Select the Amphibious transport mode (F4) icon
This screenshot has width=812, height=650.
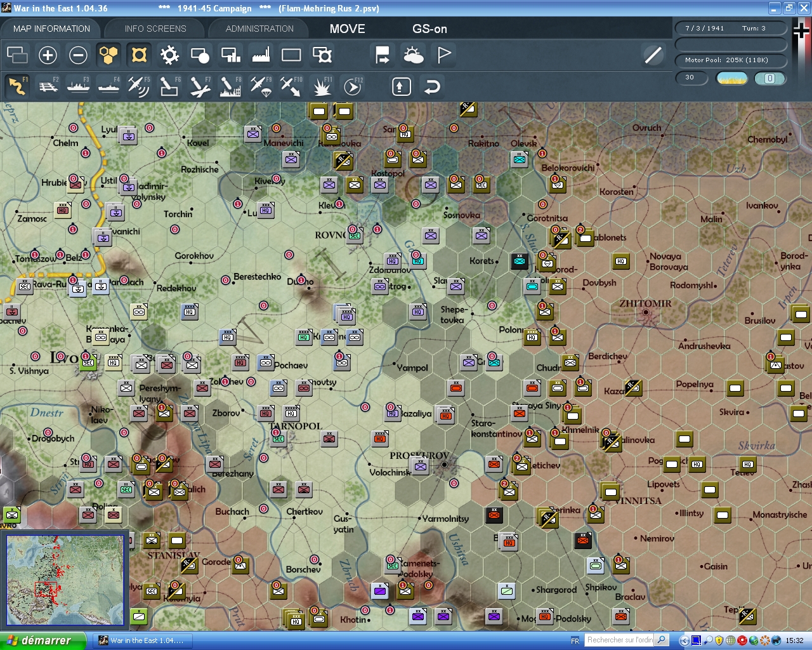pos(108,86)
